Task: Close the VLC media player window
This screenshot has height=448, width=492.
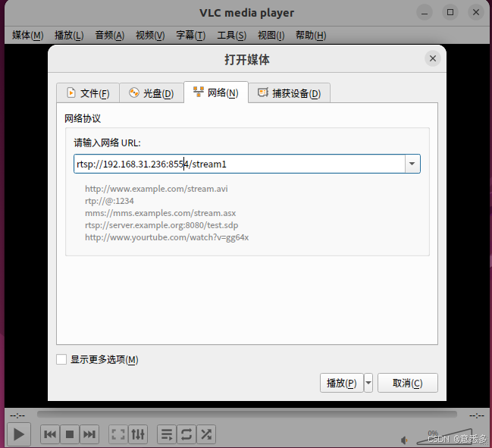Action: click(476, 13)
